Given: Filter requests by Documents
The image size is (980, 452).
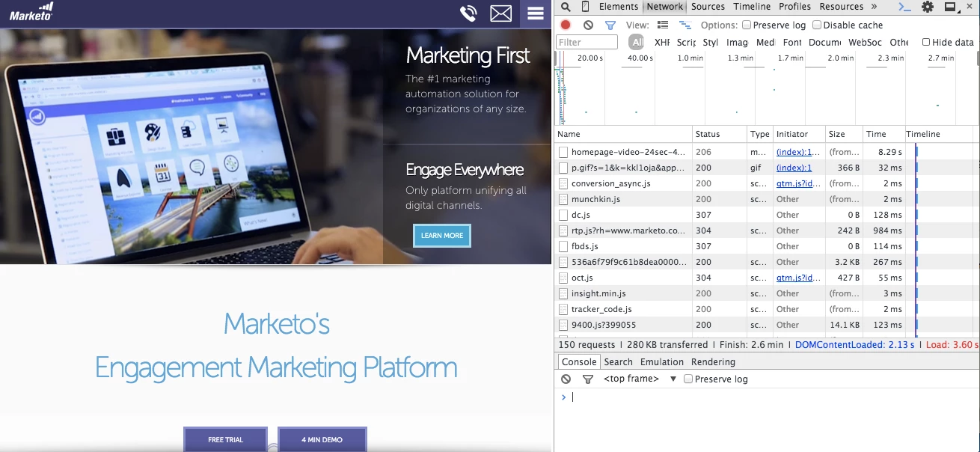Looking at the screenshot, I should (824, 43).
